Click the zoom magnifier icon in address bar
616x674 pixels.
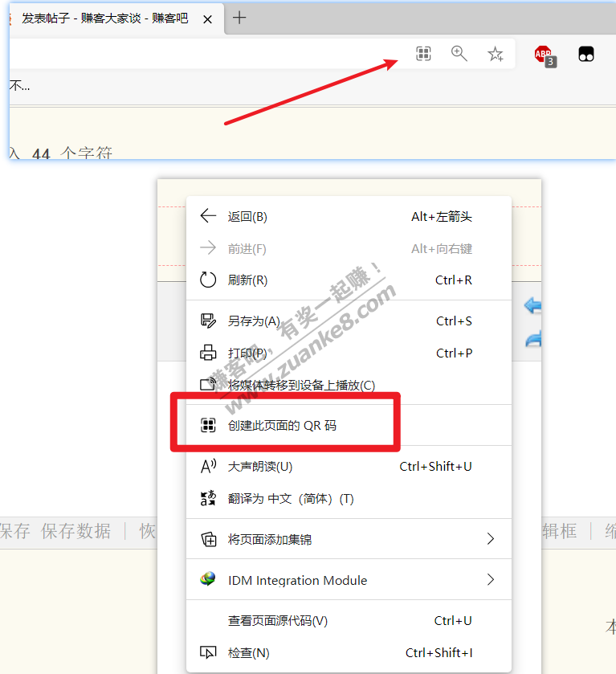(459, 54)
